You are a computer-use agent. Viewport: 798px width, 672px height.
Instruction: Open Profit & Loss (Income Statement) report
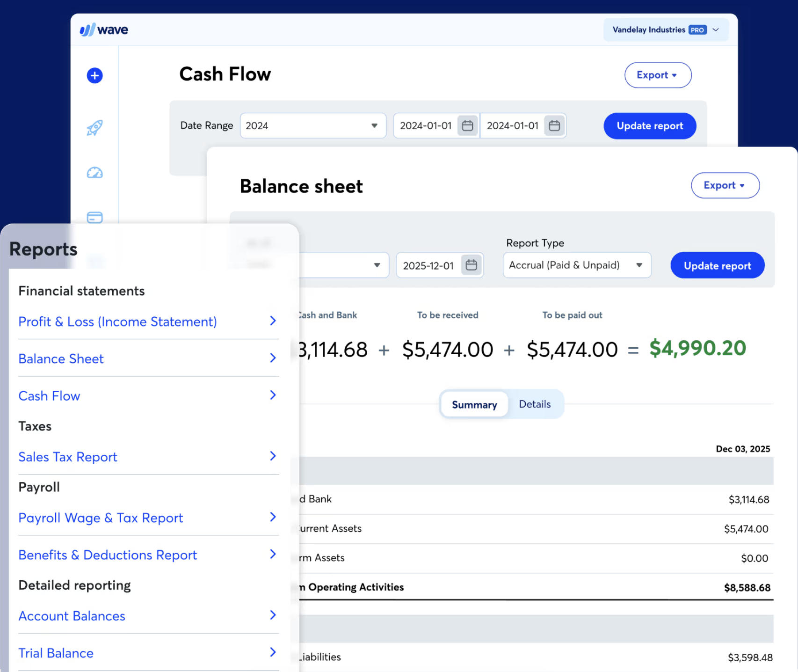tap(117, 321)
